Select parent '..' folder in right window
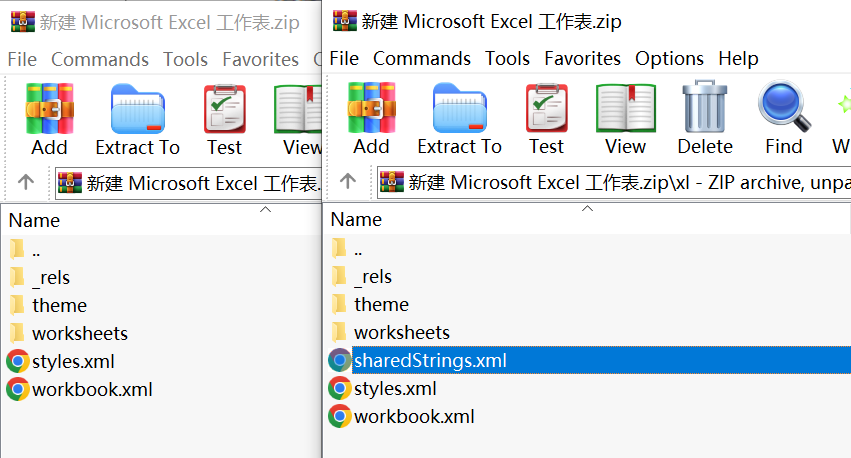Screen dimensions: 851x458 coord(347,249)
